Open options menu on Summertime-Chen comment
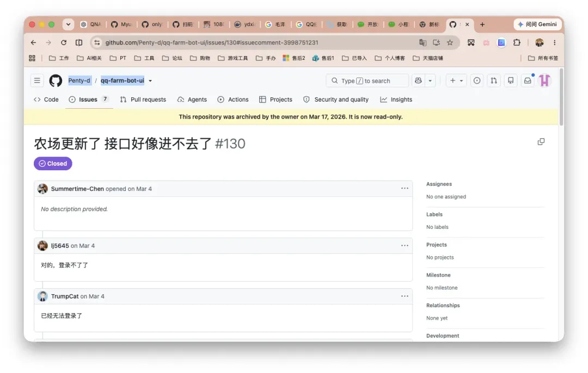Viewport: 588px width, 373px height. tap(405, 188)
